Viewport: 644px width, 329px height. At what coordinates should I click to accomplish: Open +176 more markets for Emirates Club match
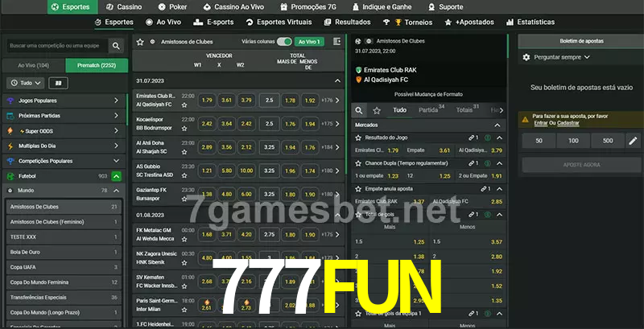pos(331,100)
